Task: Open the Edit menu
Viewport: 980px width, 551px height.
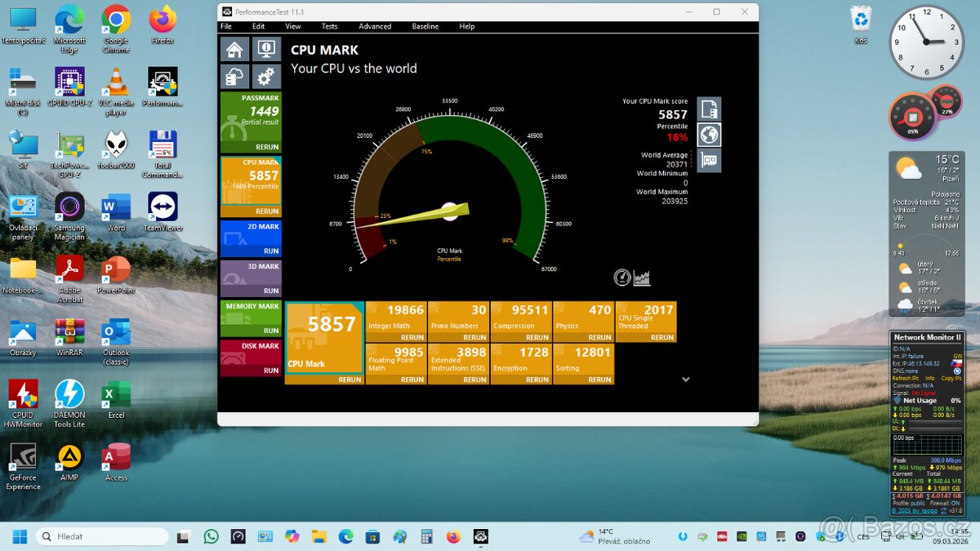Action: 259,26
